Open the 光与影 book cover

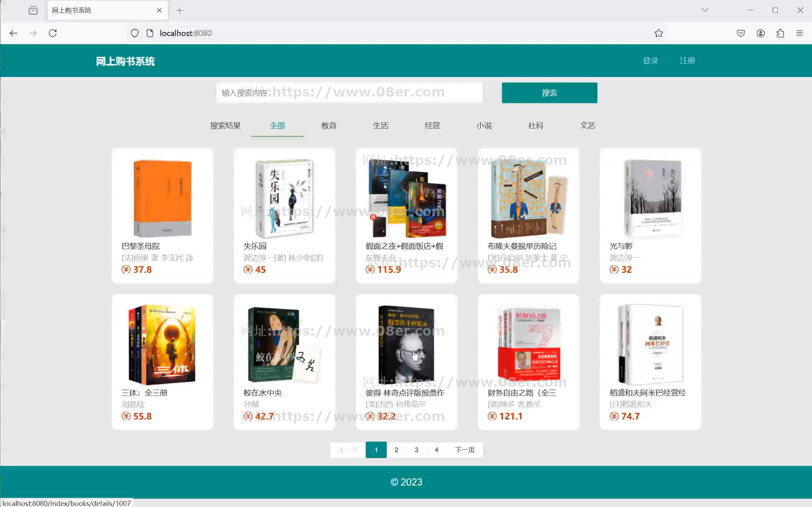tap(652, 198)
